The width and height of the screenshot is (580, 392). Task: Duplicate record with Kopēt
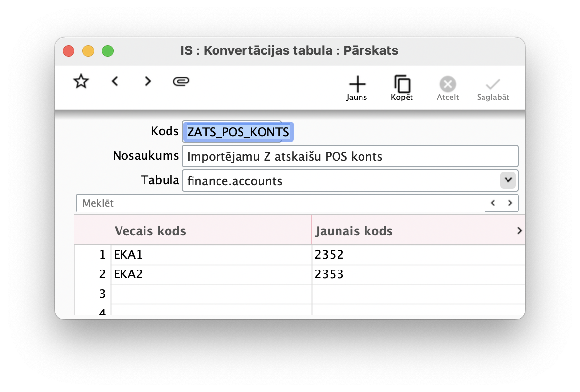(x=402, y=89)
